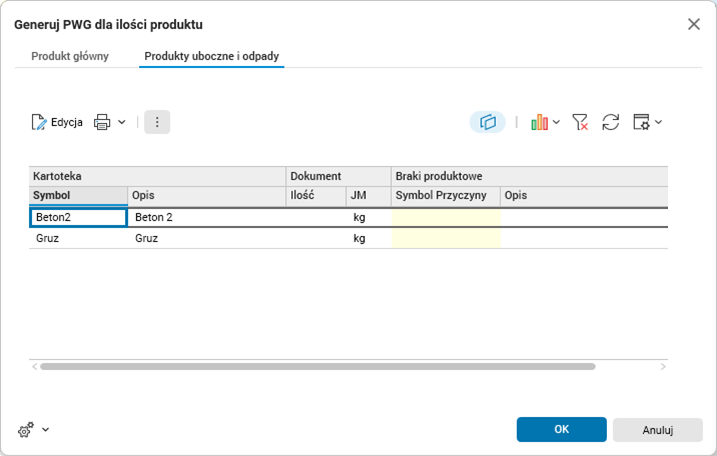
Task: Open the bottom gear dropdown arrow
Action: tap(46, 430)
